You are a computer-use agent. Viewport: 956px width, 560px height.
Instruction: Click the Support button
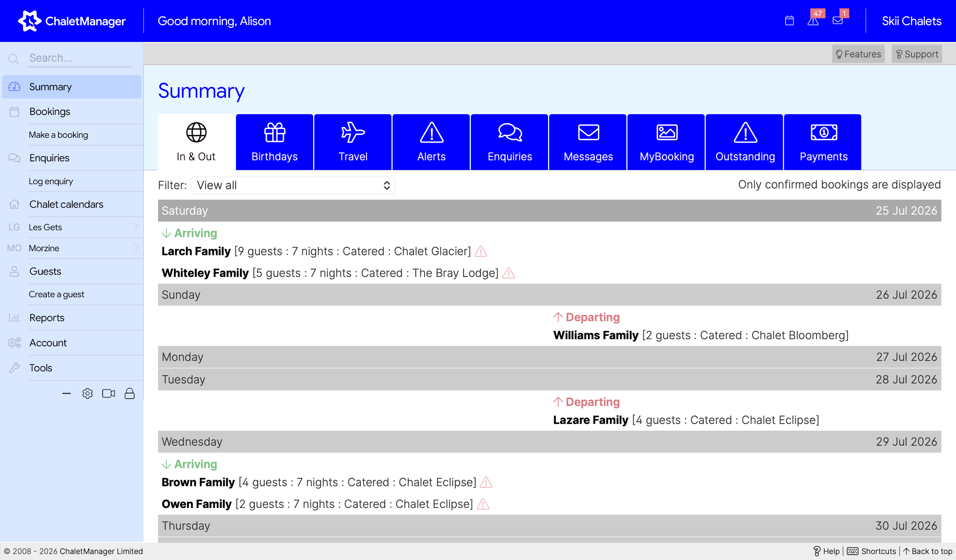(x=917, y=54)
